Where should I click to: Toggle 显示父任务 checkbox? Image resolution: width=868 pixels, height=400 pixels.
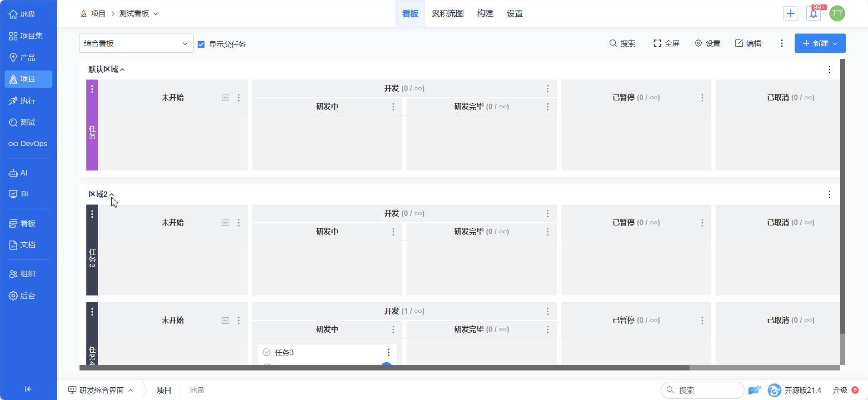tap(201, 44)
